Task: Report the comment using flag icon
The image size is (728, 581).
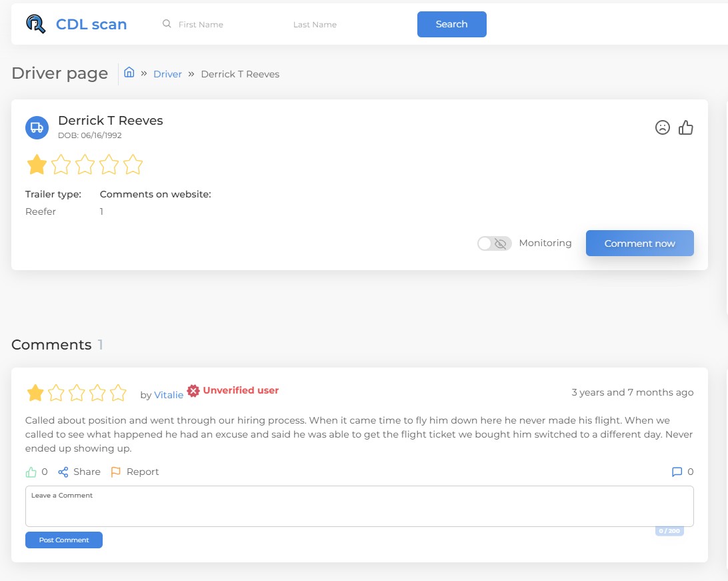Action: coord(116,472)
